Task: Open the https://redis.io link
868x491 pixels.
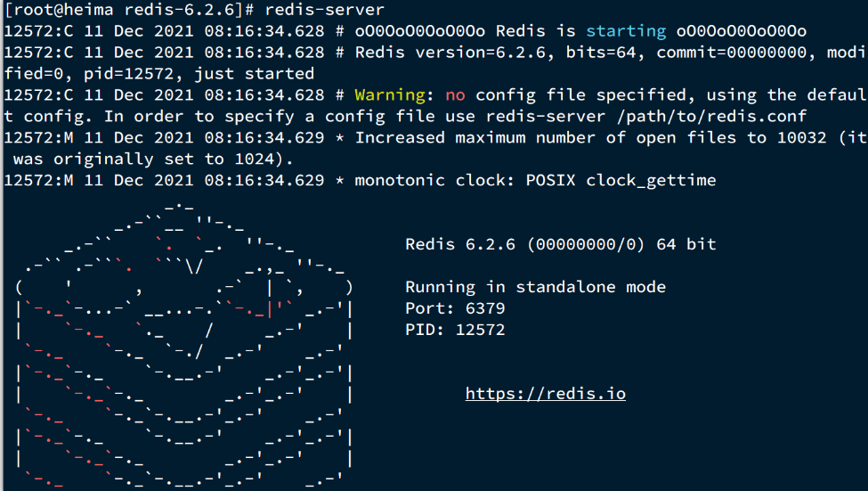Action: click(545, 393)
